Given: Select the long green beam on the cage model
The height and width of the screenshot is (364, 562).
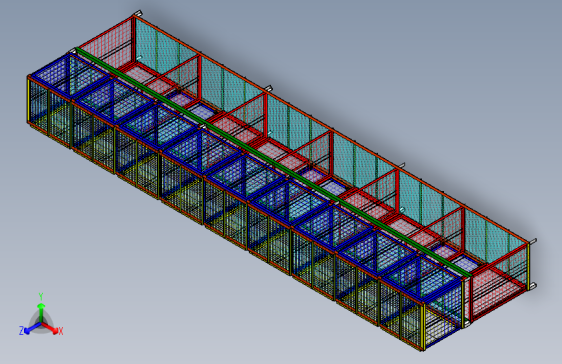Looking at the screenshot, I should (273, 163).
